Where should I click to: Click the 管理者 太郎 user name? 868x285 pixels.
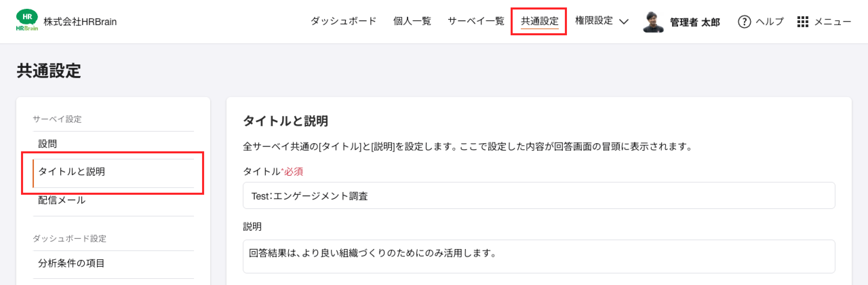(695, 22)
